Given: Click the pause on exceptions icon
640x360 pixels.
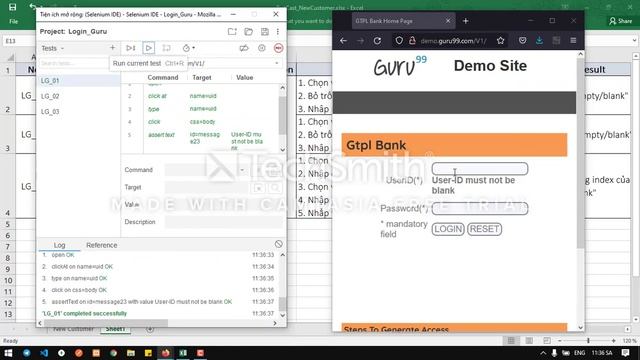Looking at the screenshot, I should (262, 48).
